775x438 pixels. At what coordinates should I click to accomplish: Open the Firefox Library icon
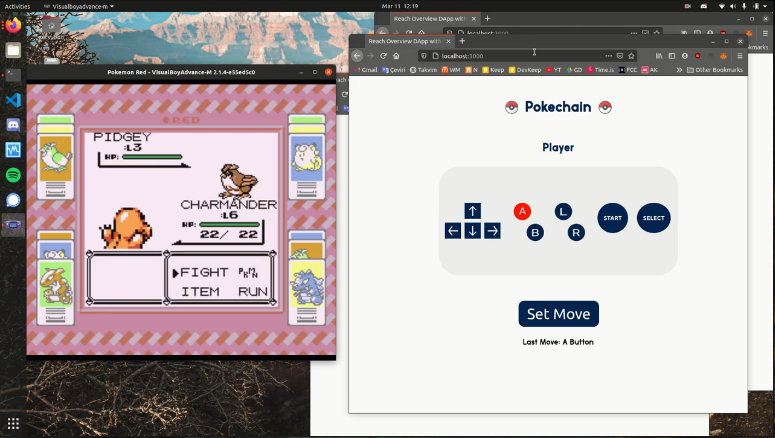[x=659, y=56]
